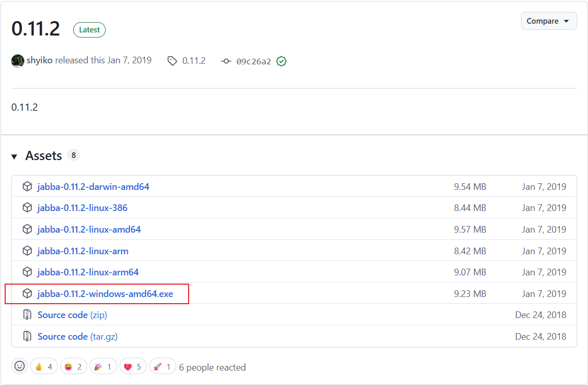The height and width of the screenshot is (385, 588).
Task: Download jabba-0.11.2-linux-386
Action: pyautogui.click(x=82, y=208)
